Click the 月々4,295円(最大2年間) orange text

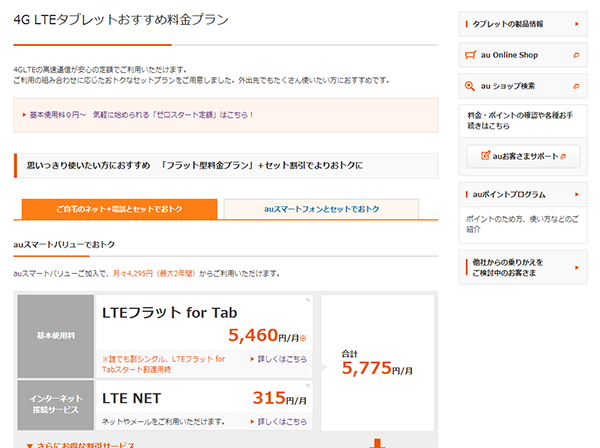tap(154, 274)
